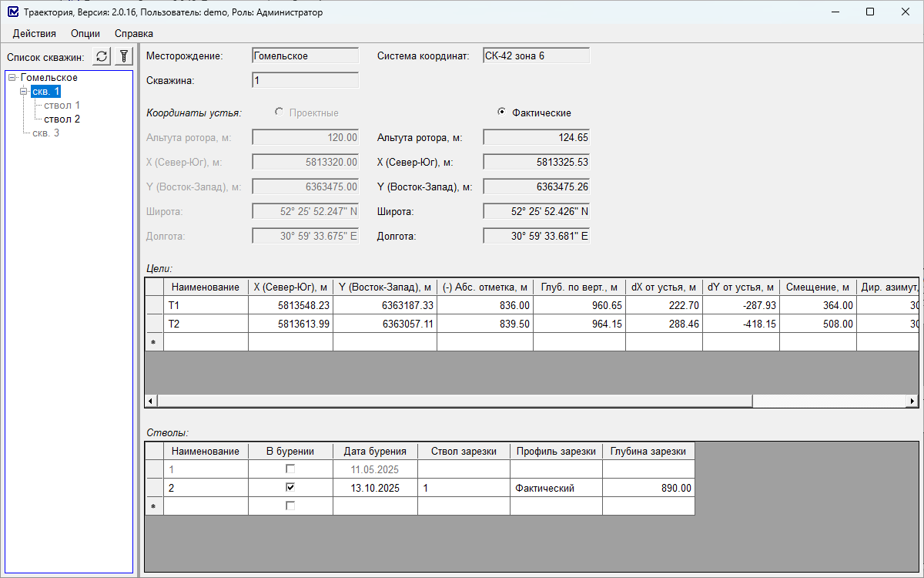Click the drill bit icon button
924x578 pixels.
(x=122, y=56)
